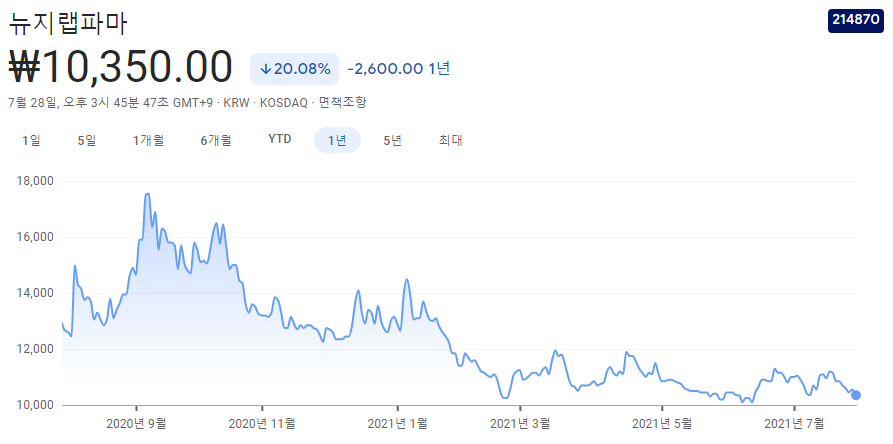Image resolution: width=893 pixels, height=444 pixels.
Task: Click the 2021년 5월 axis label
Action: click(662, 423)
